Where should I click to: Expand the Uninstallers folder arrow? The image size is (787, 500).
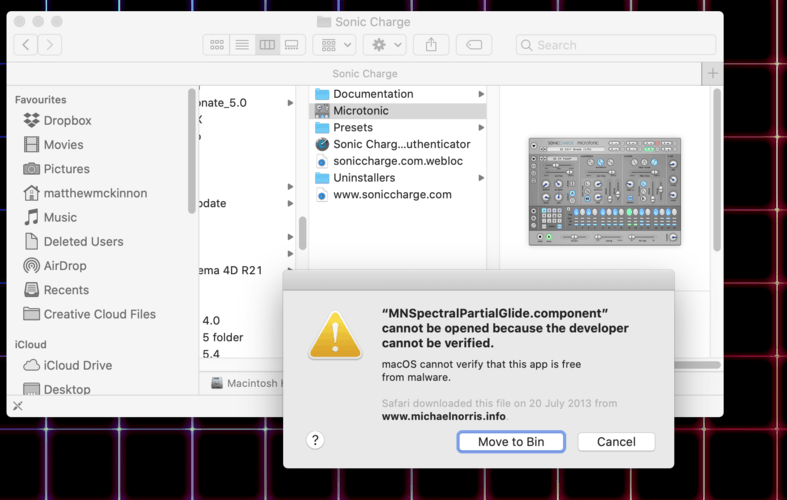click(481, 178)
